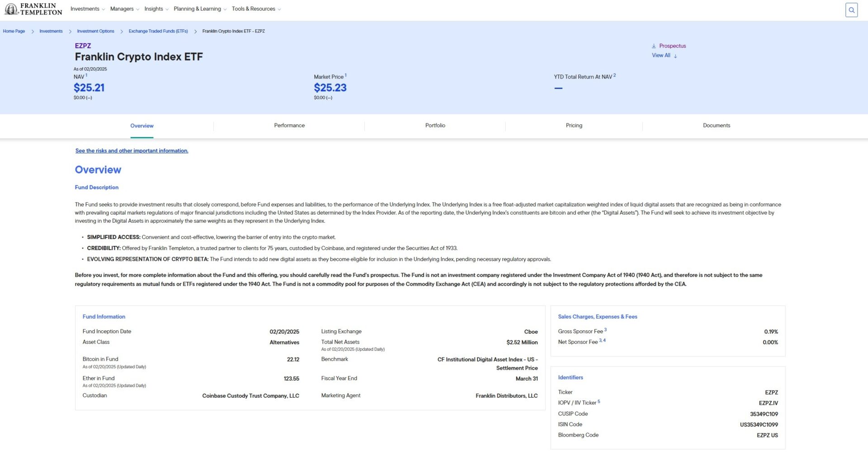
Task: Click the Investment Options breadcrumb link
Action: click(95, 31)
